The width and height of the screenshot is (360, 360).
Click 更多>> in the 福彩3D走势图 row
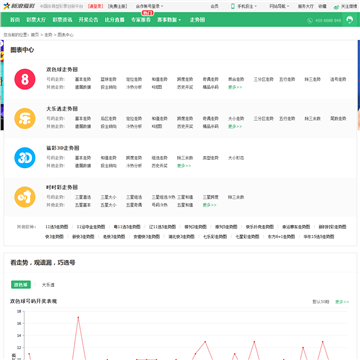[184, 166]
